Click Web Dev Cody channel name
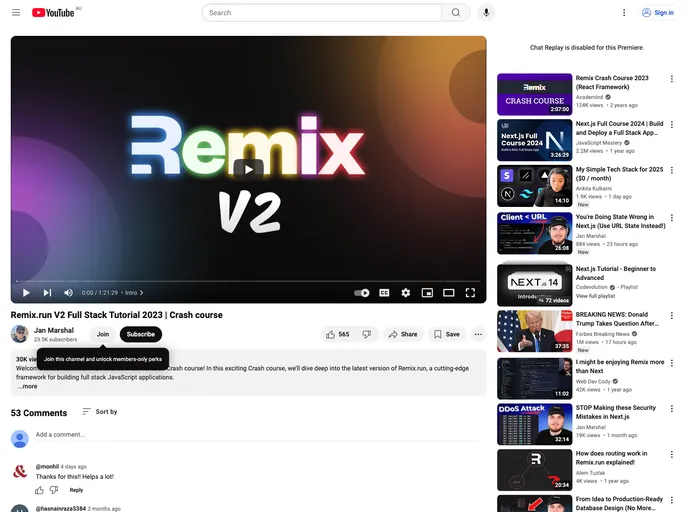This screenshot has height=512, width=688. pyautogui.click(x=593, y=381)
